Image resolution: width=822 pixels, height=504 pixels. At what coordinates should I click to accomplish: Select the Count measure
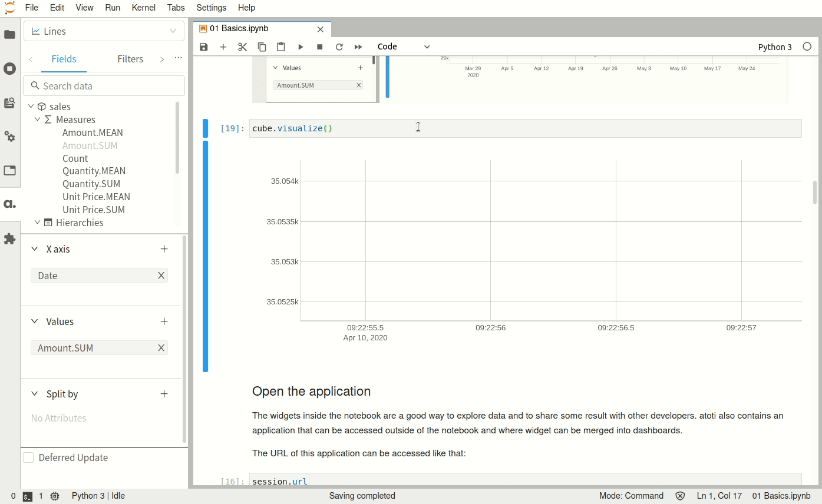tap(75, 158)
